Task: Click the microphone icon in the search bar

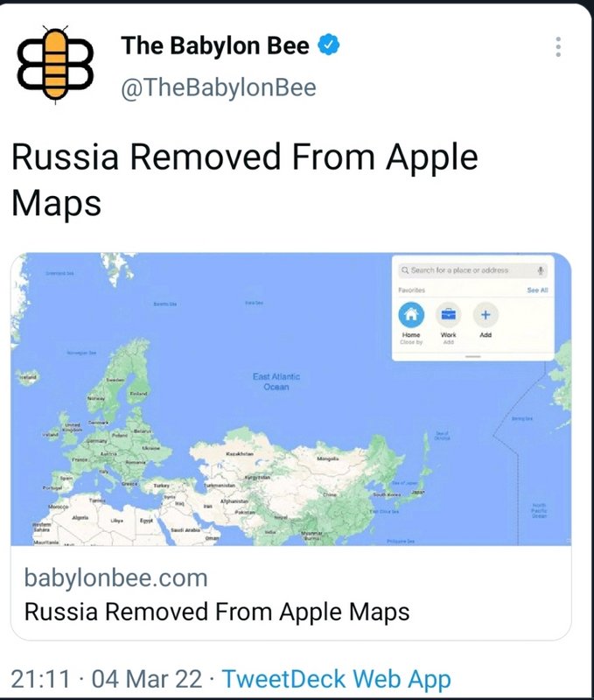Action: 541,270
